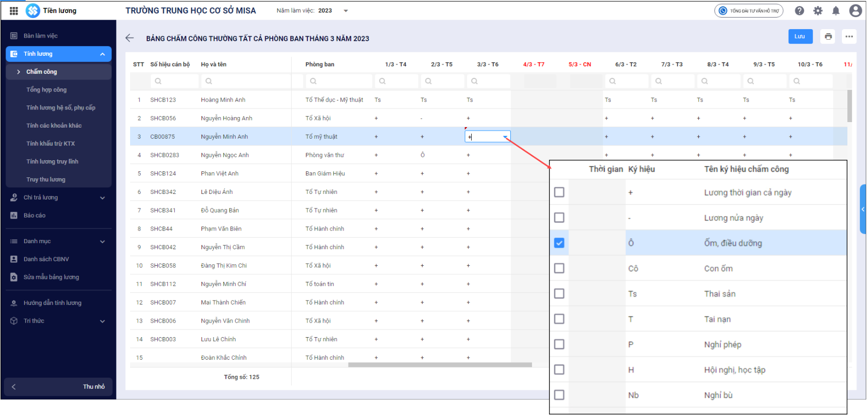Click the horizontal scrollbar under the table
Image resolution: width=868 pixels, height=417 pixels.
pyautogui.click(x=440, y=365)
